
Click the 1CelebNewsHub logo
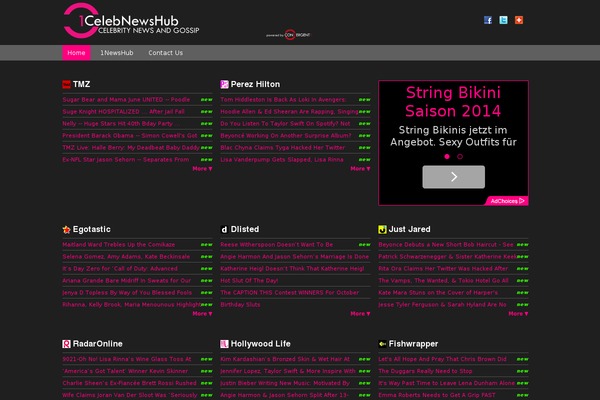point(131,21)
